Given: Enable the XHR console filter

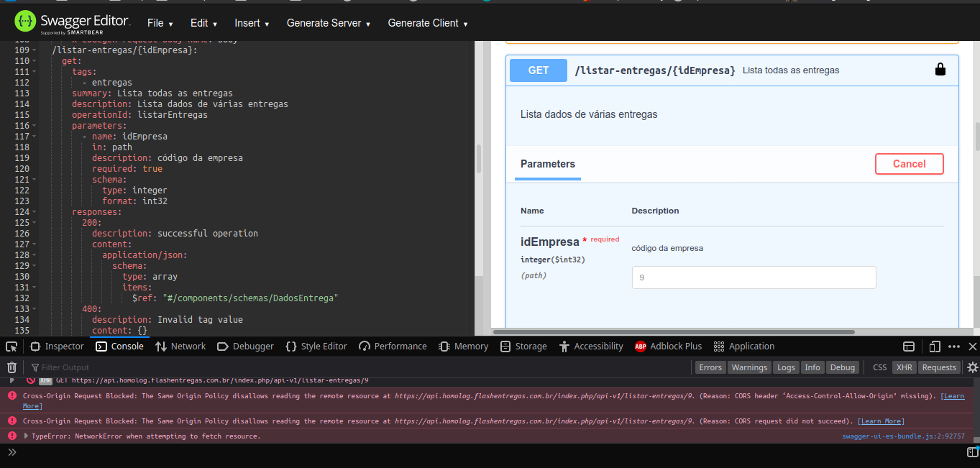Looking at the screenshot, I should [904, 367].
